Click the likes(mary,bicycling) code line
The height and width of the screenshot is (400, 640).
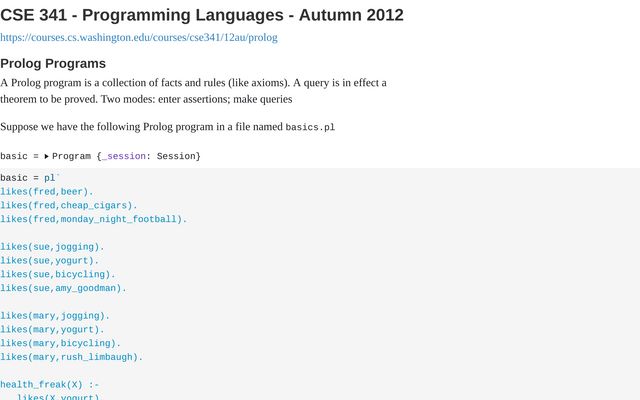60,343
